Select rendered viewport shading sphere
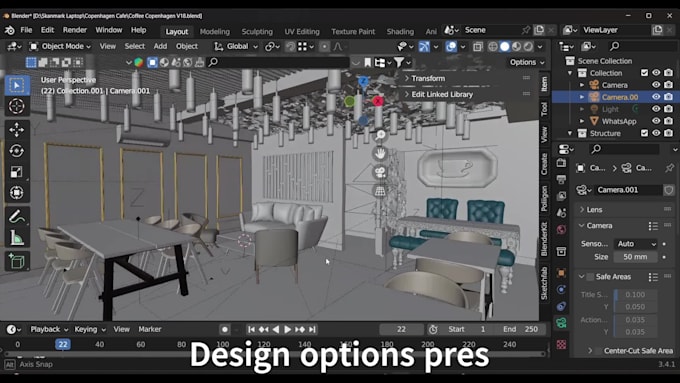 point(528,46)
